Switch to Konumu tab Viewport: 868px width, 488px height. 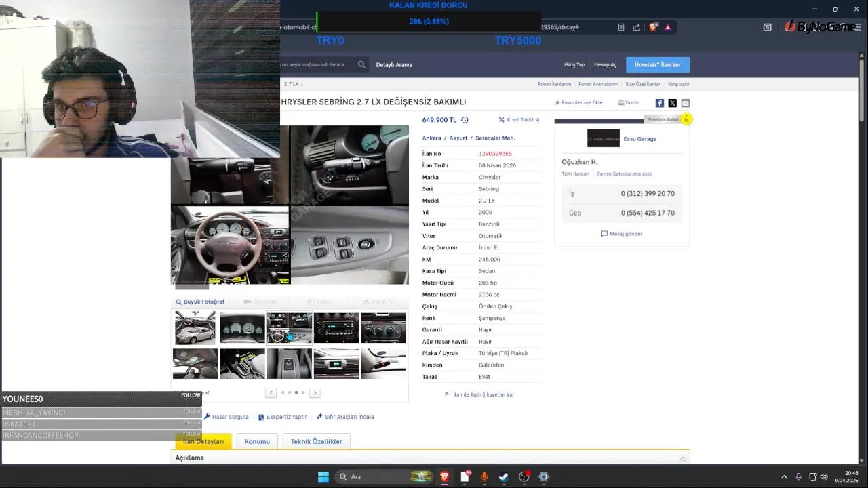[257, 441]
